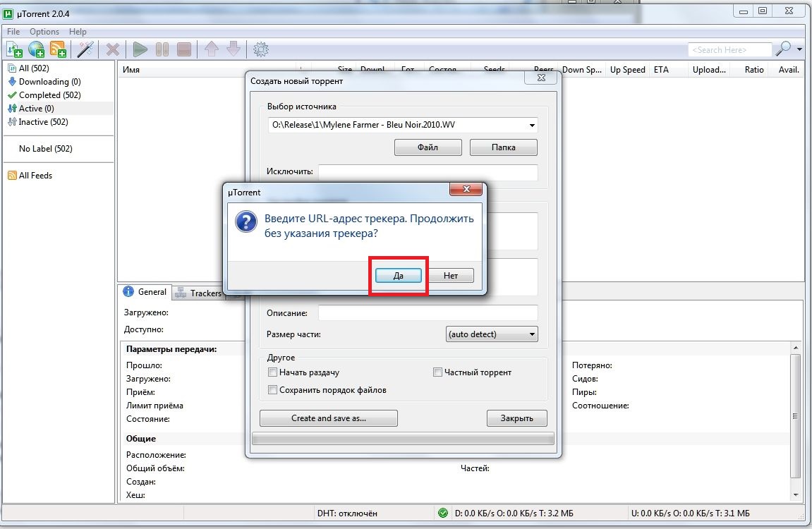The image size is (812, 529).
Task: Select No Label (502) in the sidebar
Action: [46, 149]
